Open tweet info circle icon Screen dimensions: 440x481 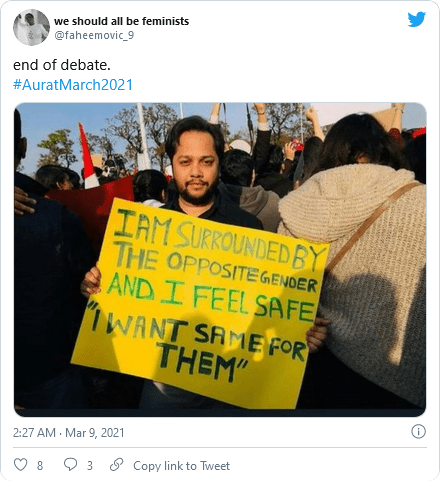tap(418, 431)
